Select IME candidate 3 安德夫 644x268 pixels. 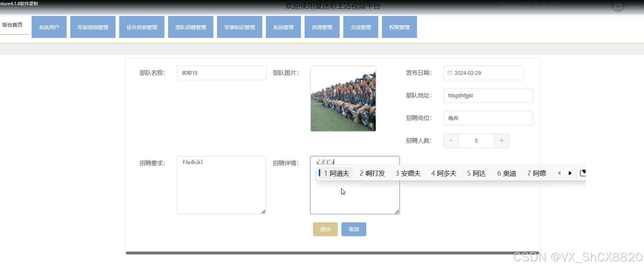point(408,173)
